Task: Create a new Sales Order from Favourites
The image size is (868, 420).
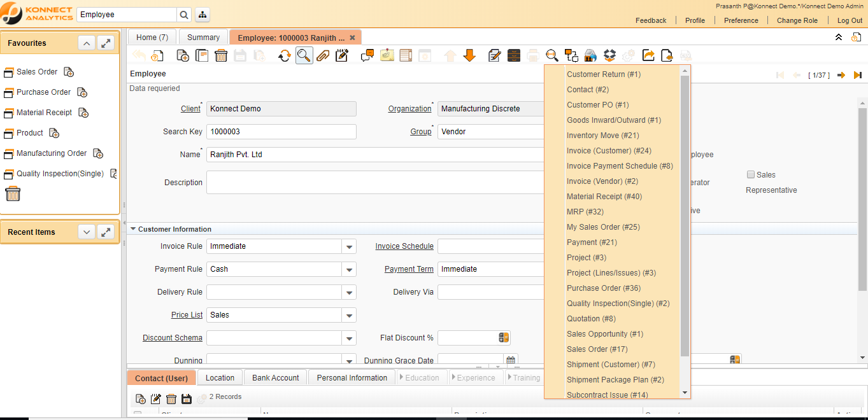Action: coord(68,72)
